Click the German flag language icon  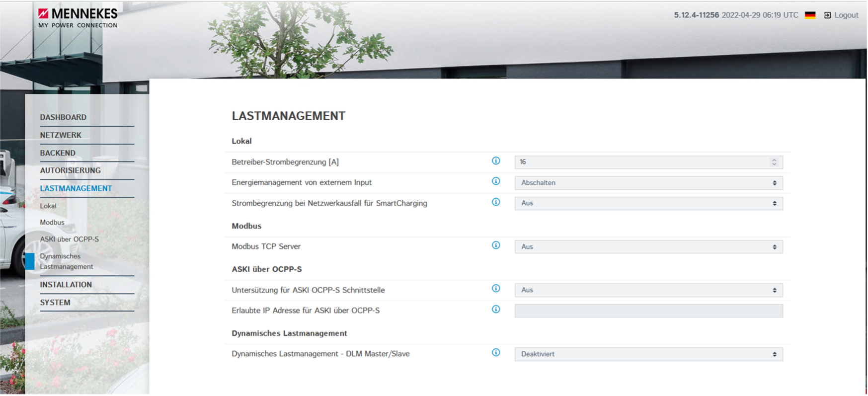tap(810, 15)
